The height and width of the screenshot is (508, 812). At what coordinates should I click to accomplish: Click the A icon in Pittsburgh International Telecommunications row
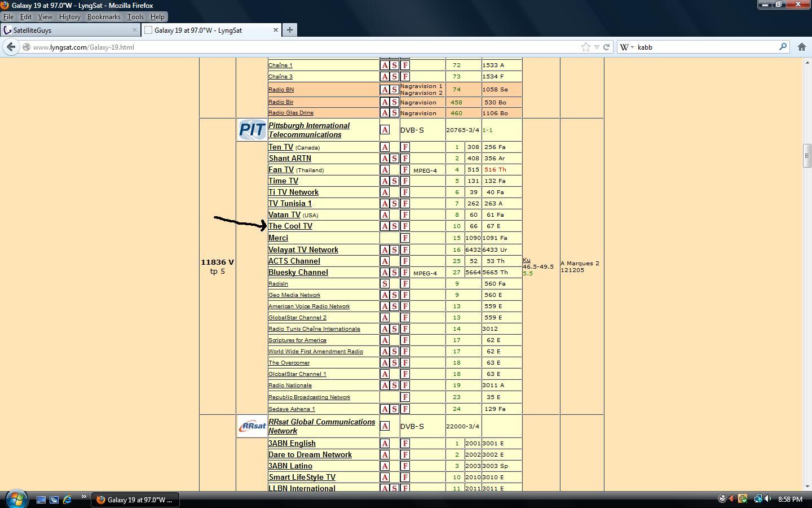(x=385, y=130)
